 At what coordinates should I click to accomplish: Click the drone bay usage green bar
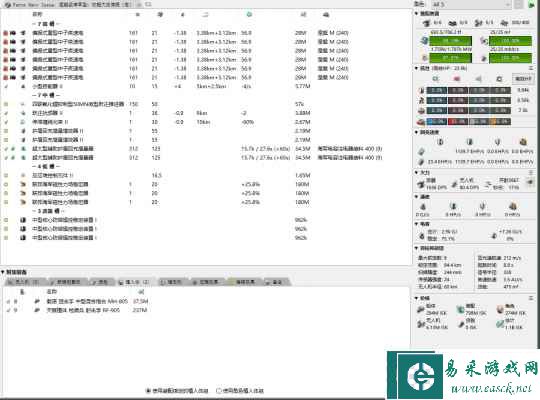510,41
